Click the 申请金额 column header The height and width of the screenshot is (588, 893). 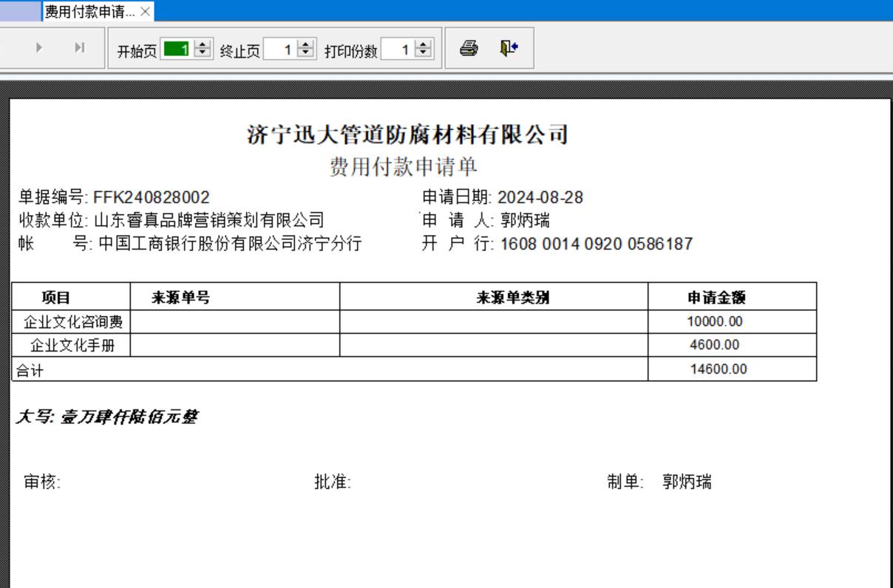[716, 298]
